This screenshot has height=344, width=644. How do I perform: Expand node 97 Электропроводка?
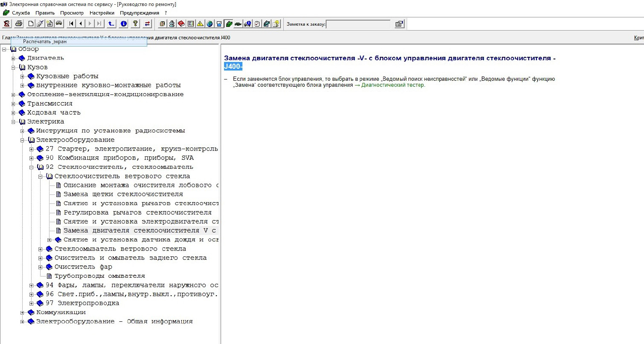32,303
